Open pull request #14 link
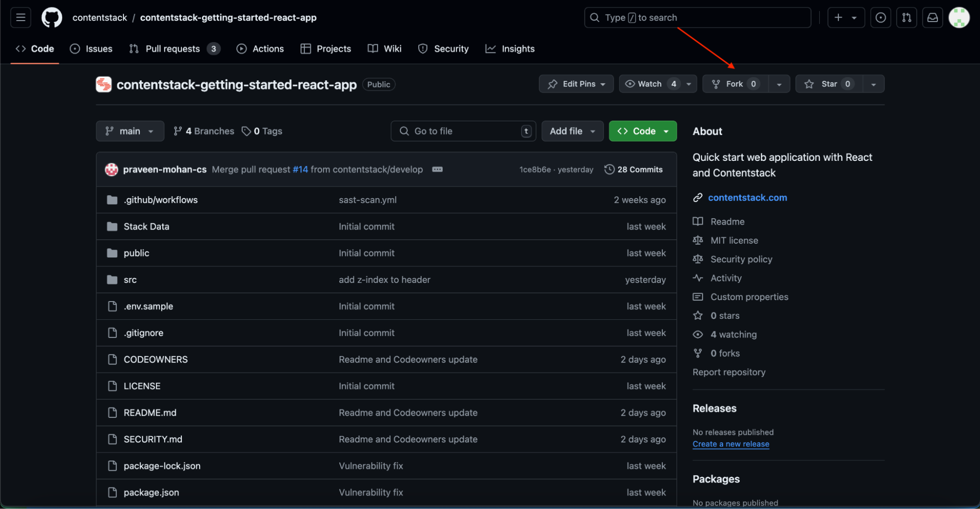The width and height of the screenshot is (980, 509). (300, 169)
